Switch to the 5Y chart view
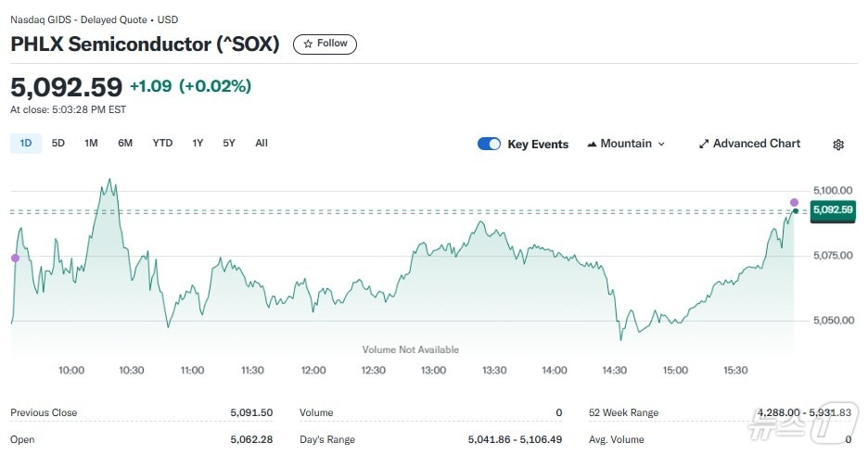This screenshot has width=868, height=455. click(x=229, y=143)
